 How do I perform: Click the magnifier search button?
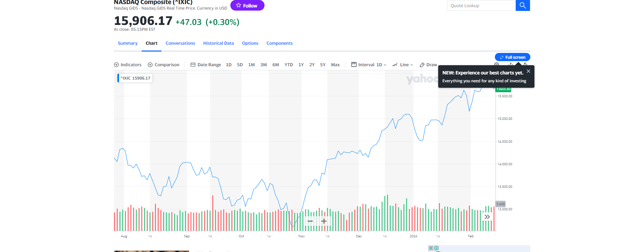[x=523, y=5]
